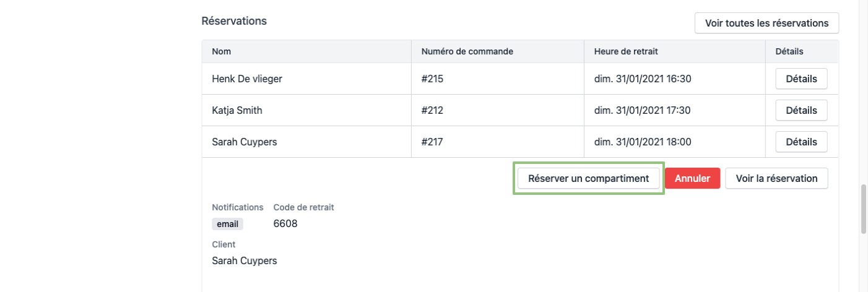
Task: Click order number #217
Action: [433, 142]
